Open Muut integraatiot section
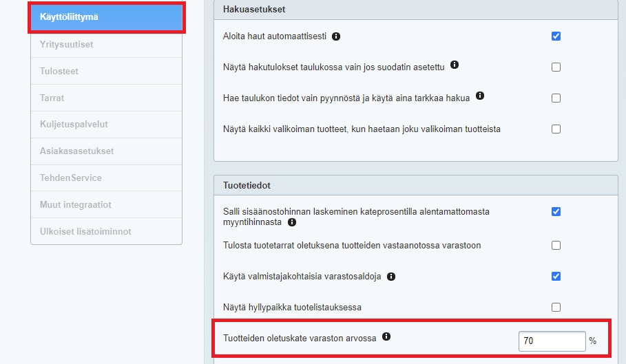This screenshot has height=364, width=626. click(106, 204)
